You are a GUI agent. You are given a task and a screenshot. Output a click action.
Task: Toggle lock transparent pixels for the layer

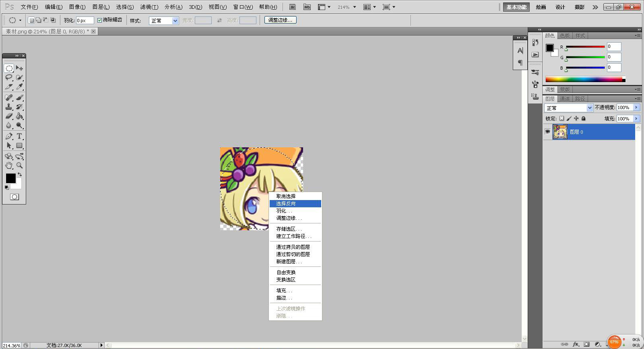(561, 118)
